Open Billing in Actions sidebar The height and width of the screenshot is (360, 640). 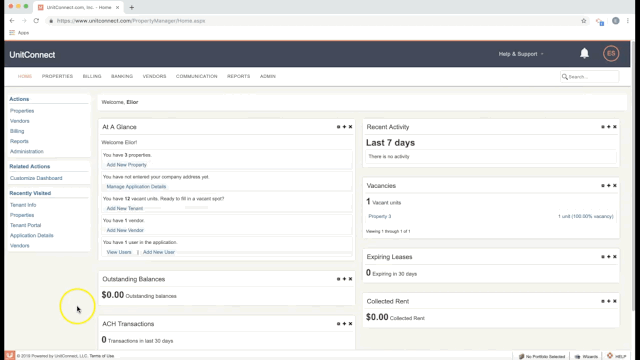point(17,131)
